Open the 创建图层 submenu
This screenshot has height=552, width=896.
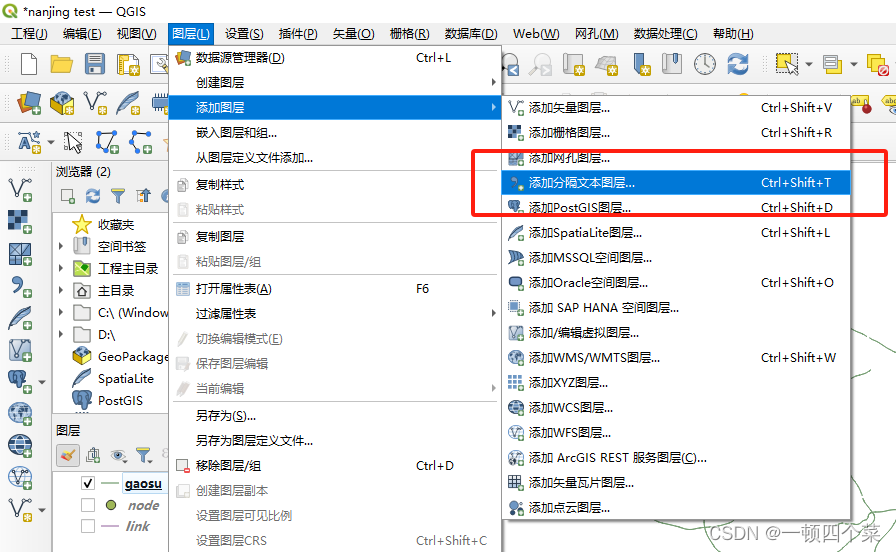pos(335,82)
